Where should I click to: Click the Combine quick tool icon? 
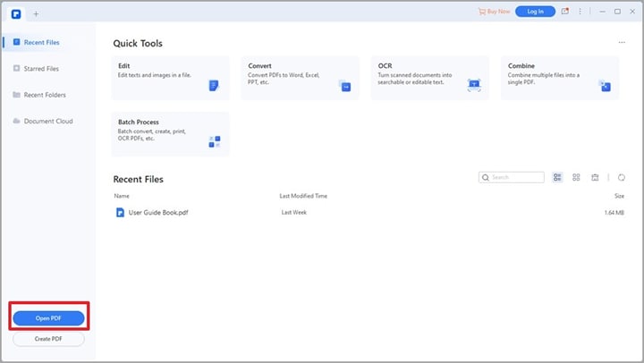coord(605,86)
